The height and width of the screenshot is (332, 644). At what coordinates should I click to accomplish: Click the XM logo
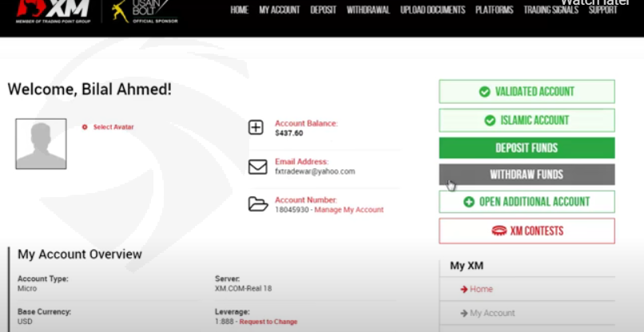point(54,11)
